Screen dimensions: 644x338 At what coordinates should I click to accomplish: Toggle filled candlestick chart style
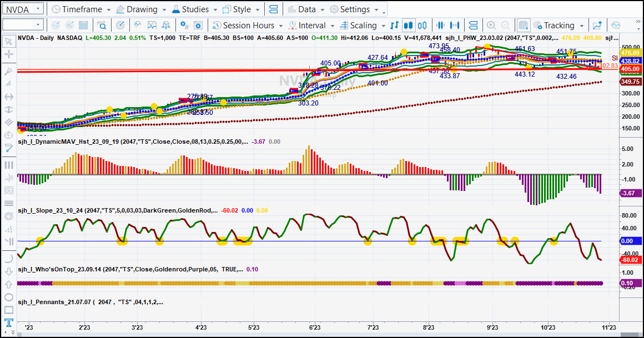pyautogui.click(x=408, y=26)
